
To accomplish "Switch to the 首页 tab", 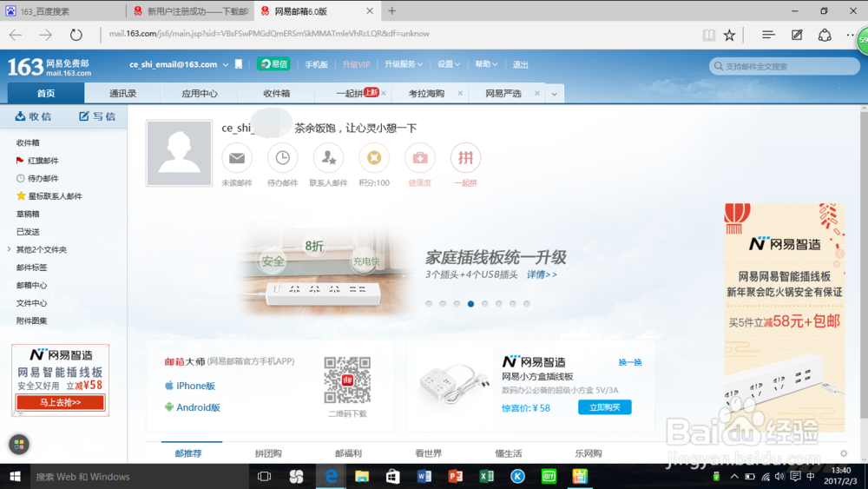I will click(46, 93).
